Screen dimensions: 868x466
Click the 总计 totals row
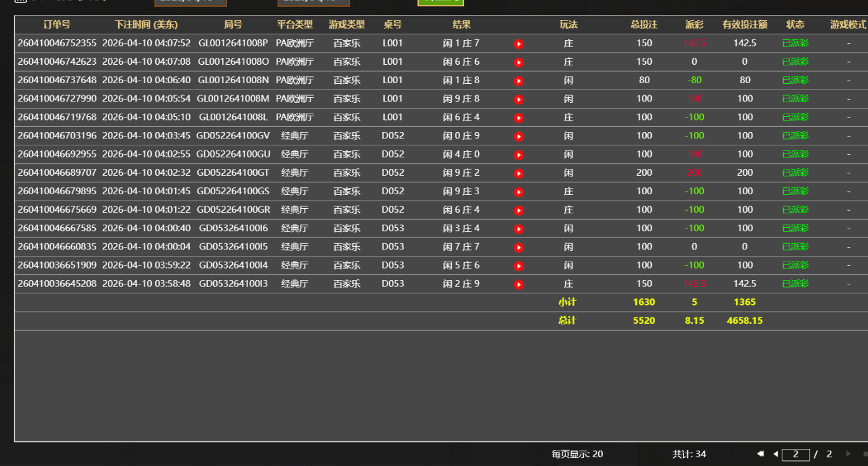click(x=568, y=321)
